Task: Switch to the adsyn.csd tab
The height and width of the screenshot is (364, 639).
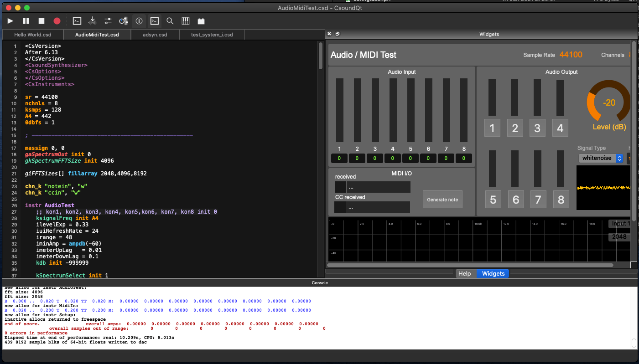Action: [155, 35]
